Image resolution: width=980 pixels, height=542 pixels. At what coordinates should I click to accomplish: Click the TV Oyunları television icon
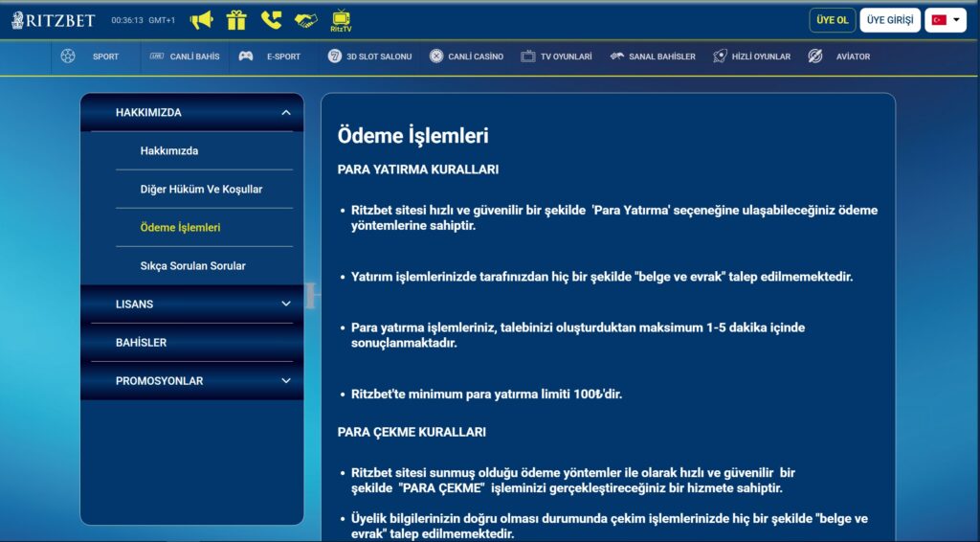[528, 56]
